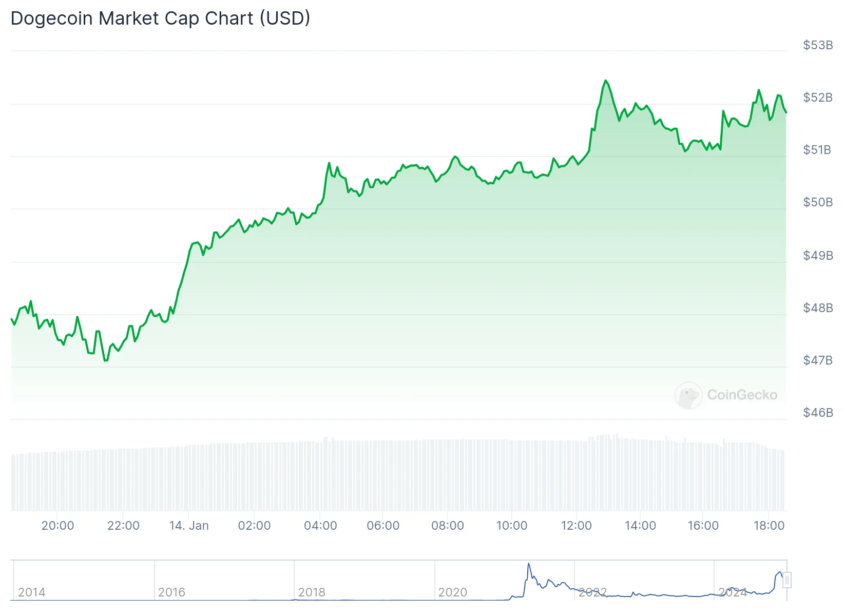This screenshot has width=844, height=616.
Task: Click the 2021 peak in the navigator chart
Action: pyautogui.click(x=528, y=565)
